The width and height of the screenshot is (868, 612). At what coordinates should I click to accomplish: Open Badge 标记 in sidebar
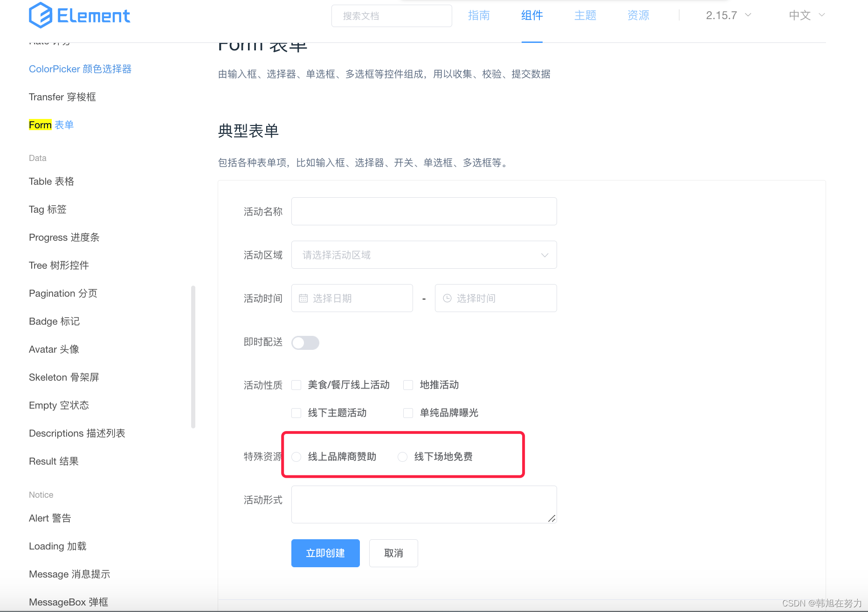tap(54, 321)
